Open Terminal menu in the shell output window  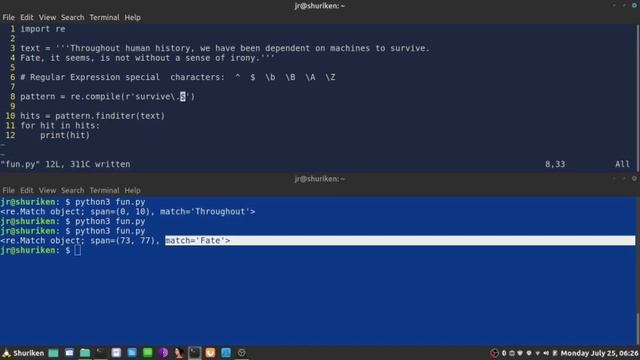(x=104, y=191)
